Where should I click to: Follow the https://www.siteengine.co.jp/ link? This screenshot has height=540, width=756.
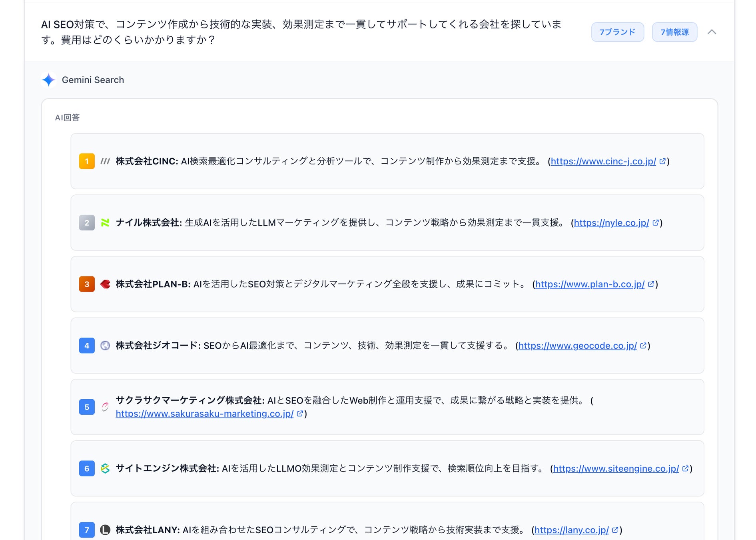[x=616, y=468]
